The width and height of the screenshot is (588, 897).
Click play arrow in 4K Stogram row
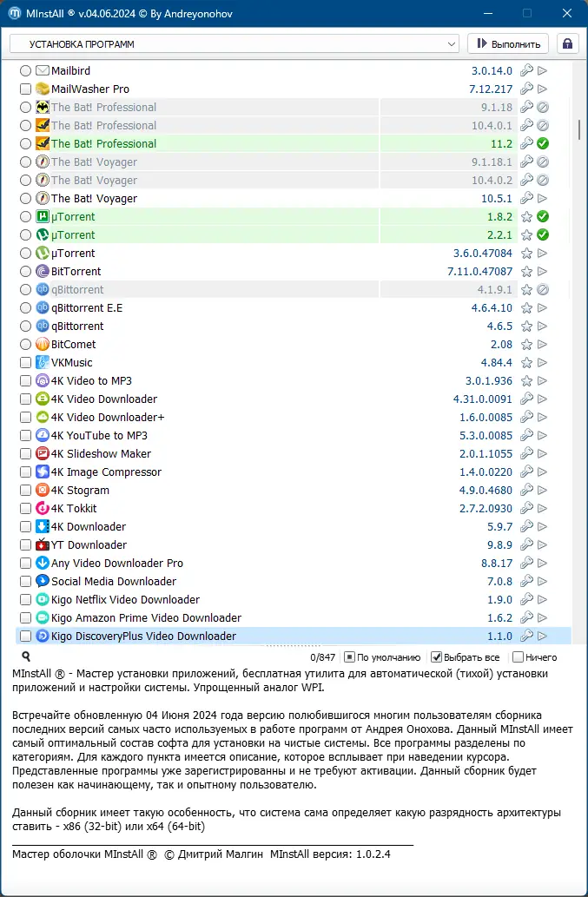[x=543, y=491]
